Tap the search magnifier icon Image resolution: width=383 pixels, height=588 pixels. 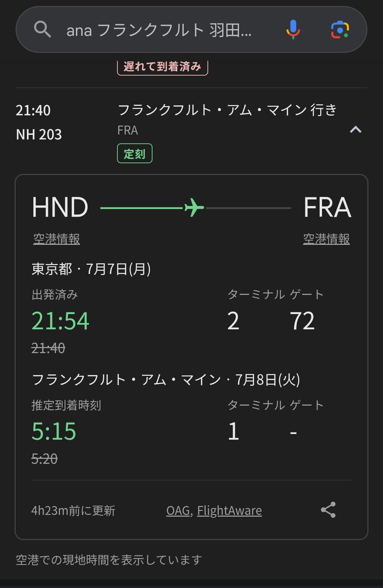click(x=43, y=30)
